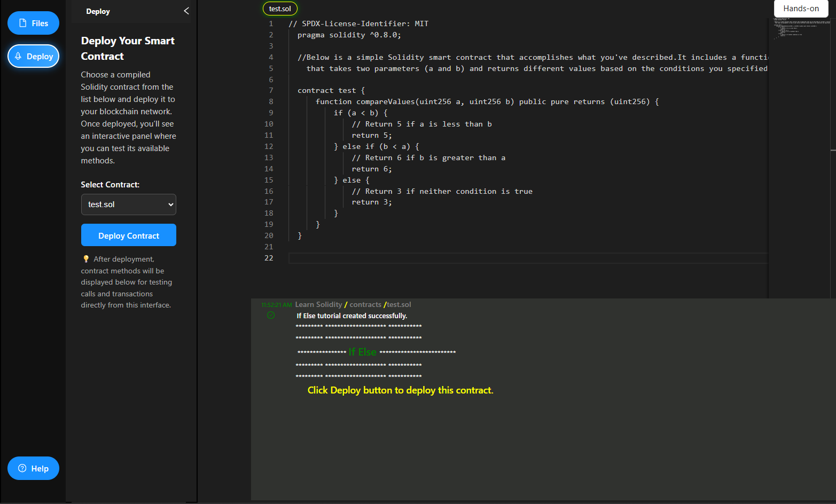Click the green success checkmark icon in console
Image resolution: width=836 pixels, height=504 pixels.
(x=271, y=316)
